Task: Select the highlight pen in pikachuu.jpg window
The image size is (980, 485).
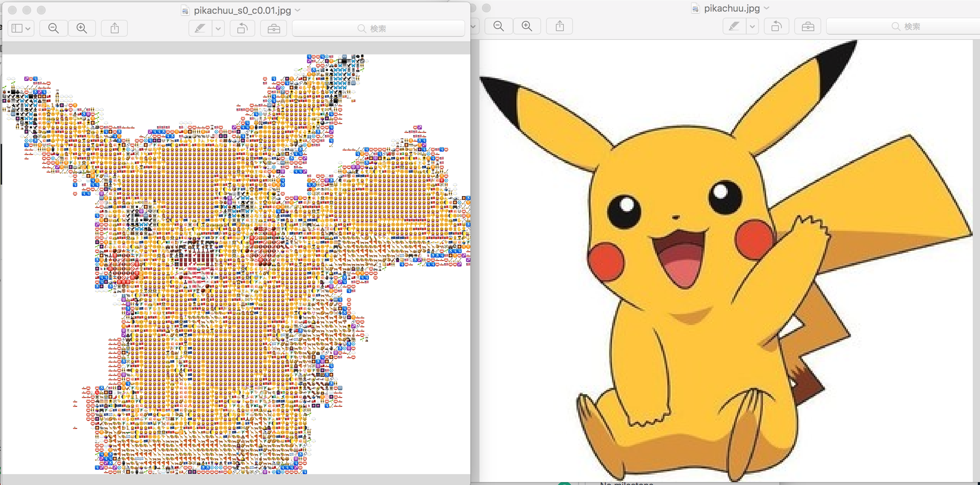Action: (x=734, y=26)
